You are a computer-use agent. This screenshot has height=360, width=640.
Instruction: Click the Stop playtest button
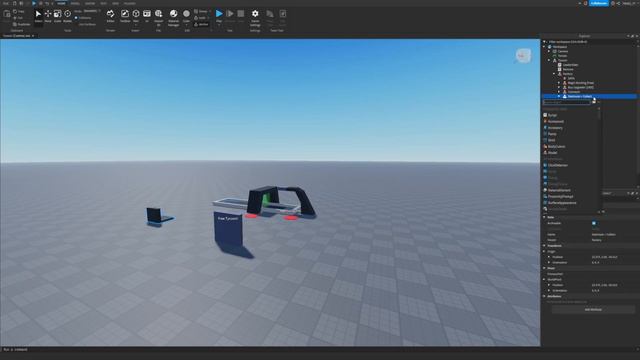coord(241,16)
